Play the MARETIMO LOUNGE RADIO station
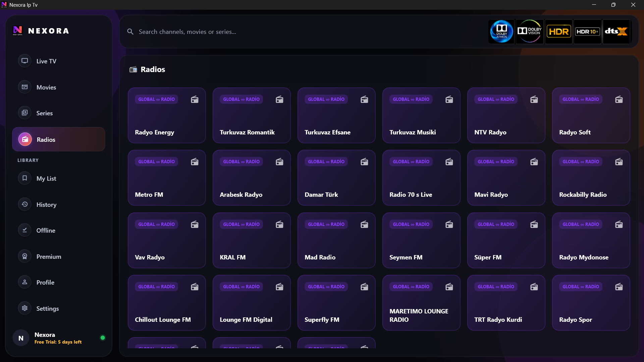 [421, 303]
